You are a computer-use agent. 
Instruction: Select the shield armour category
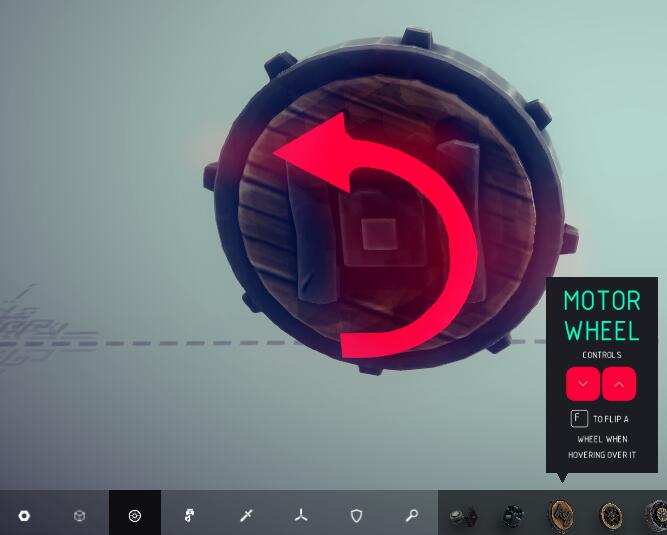(356, 516)
